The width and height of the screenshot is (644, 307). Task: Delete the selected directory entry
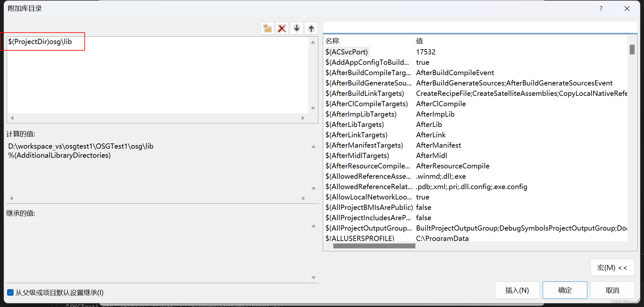pyautogui.click(x=282, y=28)
